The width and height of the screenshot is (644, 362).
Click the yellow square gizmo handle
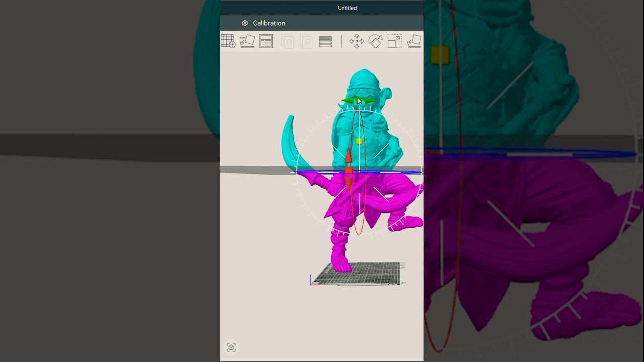pyautogui.click(x=359, y=142)
